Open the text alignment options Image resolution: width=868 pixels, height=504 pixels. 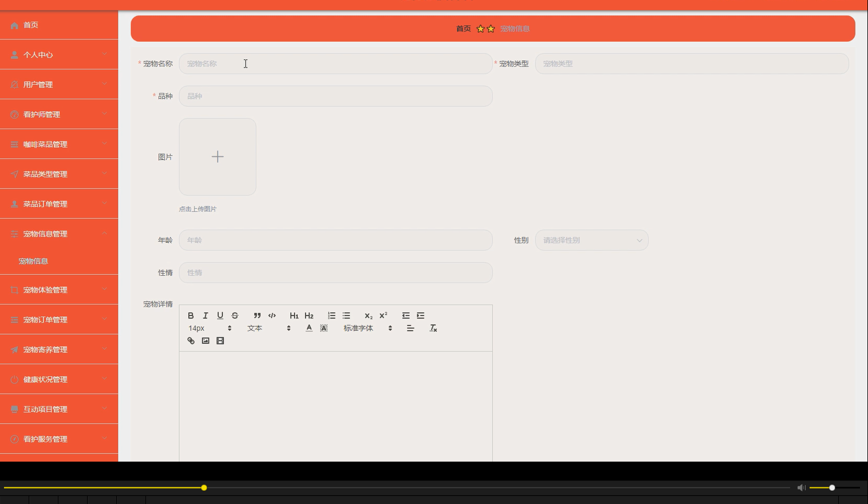click(x=411, y=328)
